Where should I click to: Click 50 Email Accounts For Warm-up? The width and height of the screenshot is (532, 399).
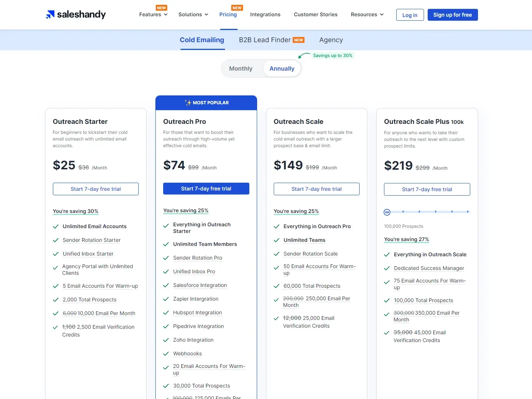point(319,270)
